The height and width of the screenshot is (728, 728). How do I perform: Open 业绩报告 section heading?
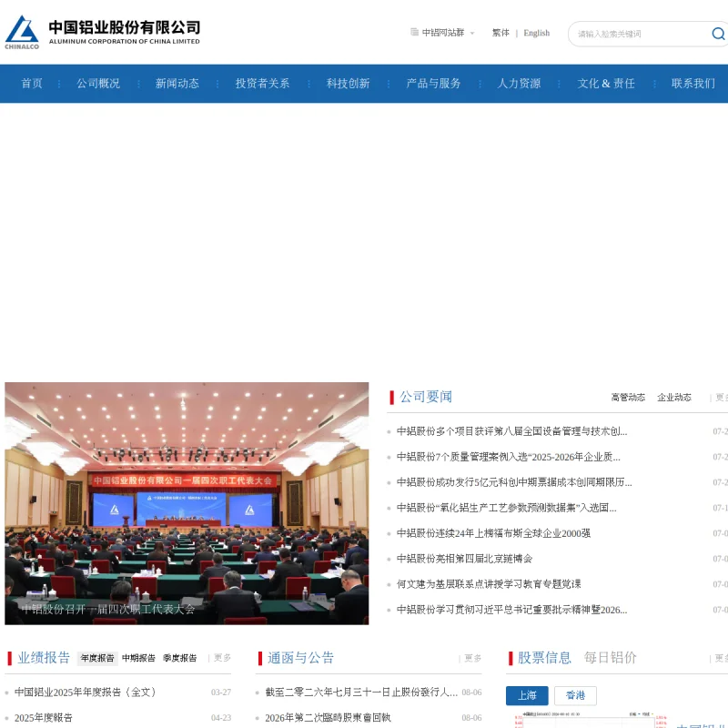(x=44, y=658)
